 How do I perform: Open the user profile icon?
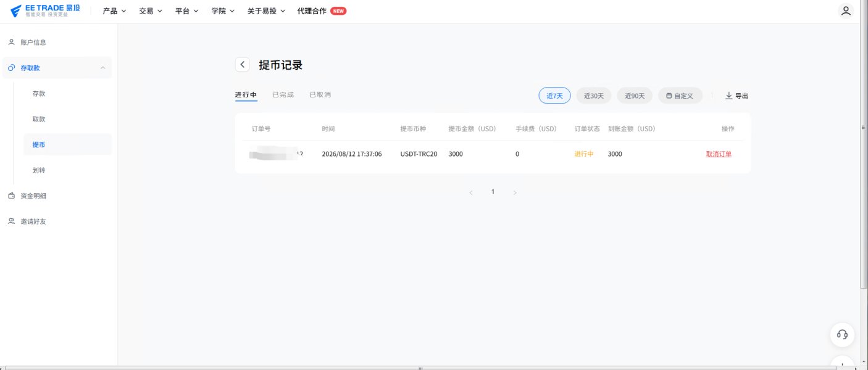point(846,10)
